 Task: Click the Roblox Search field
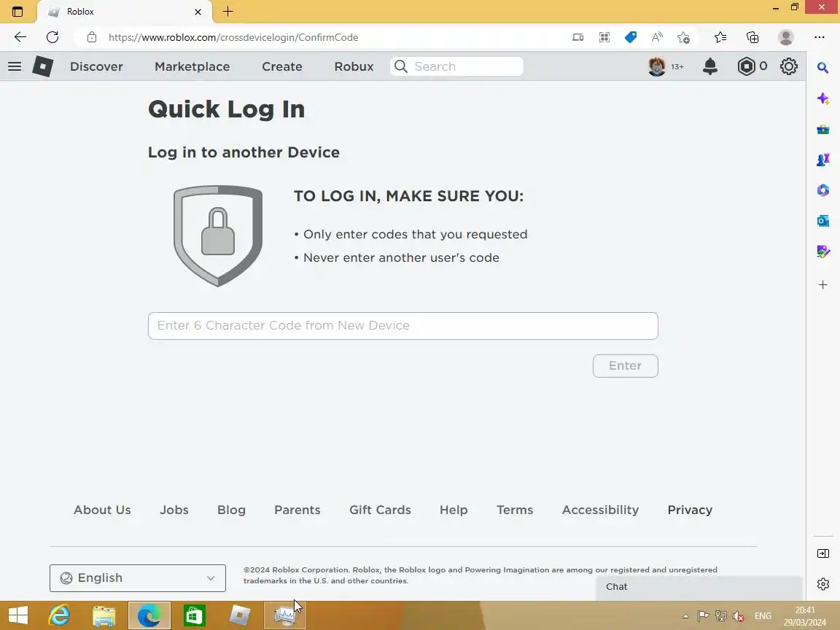tap(457, 66)
